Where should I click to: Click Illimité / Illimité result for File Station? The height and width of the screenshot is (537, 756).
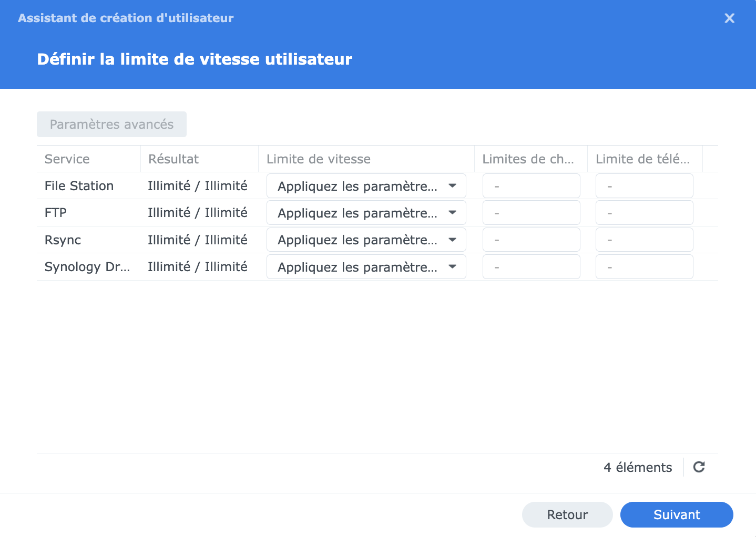coord(198,186)
